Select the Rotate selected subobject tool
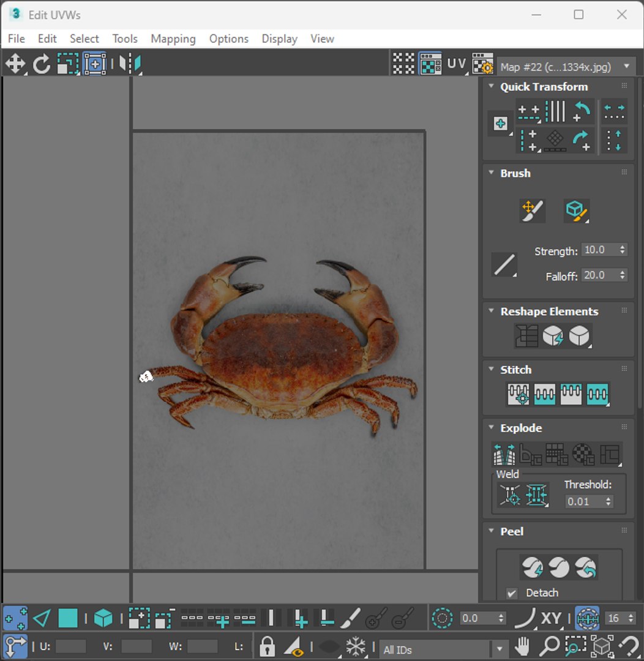Image resolution: width=644 pixels, height=661 pixels. (x=42, y=64)
